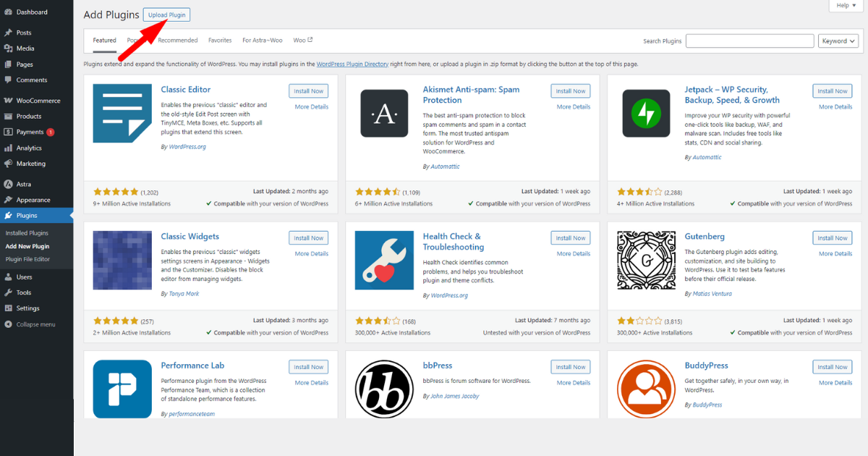Screen dimensions: 868x456
Task: Select Add New Plugin submenu item
Action: point(27,246)
